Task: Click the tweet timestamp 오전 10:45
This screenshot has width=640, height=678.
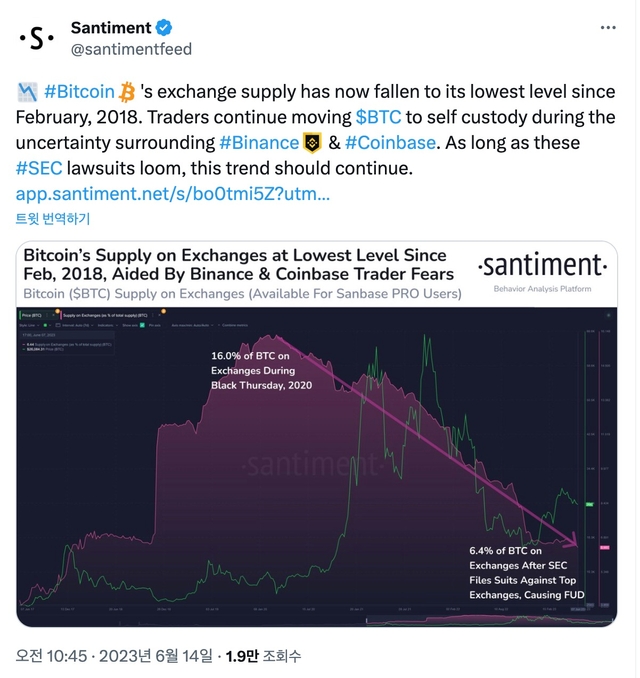Action: (x=50, y=656)
